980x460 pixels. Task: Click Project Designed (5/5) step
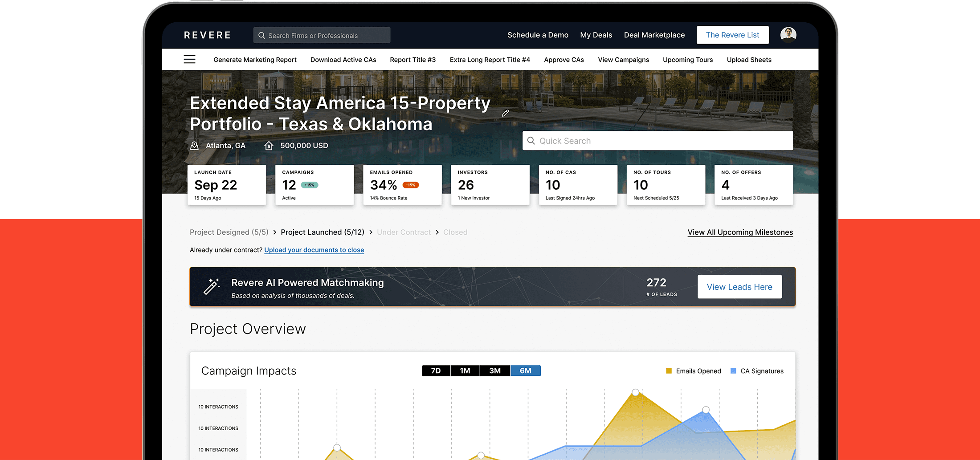pyautogui.click(x=229, y=232)
